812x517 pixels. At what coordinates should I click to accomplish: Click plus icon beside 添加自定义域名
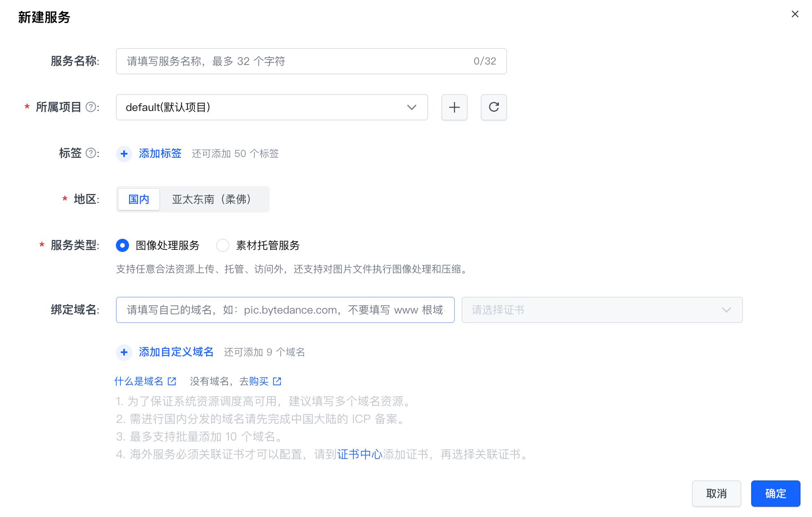point(124,352)
